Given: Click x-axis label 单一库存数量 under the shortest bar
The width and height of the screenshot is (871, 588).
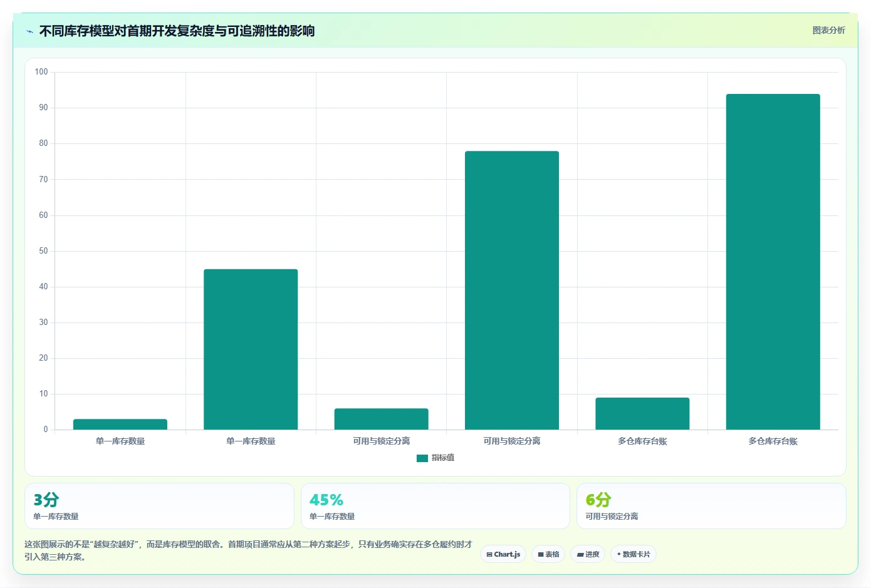Looking at the screenshot, I should click(120, 441).
